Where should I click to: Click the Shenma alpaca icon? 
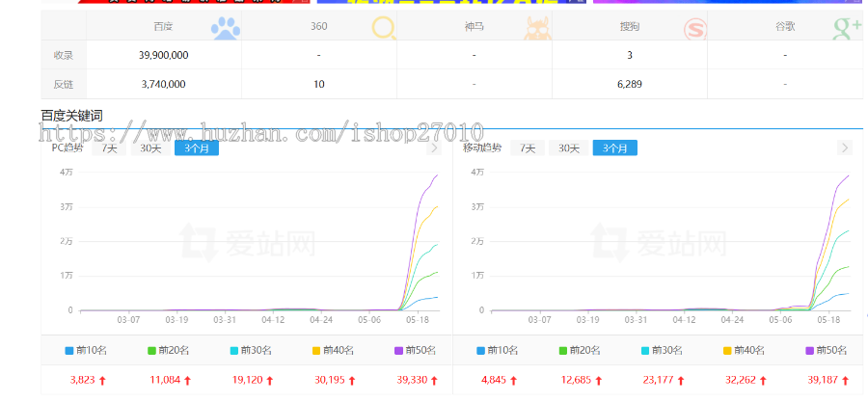[537, 28]
